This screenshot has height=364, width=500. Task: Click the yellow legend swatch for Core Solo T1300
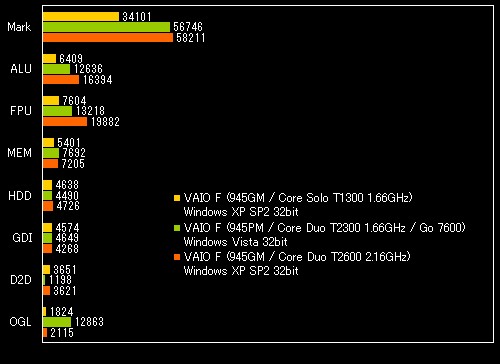177,198
